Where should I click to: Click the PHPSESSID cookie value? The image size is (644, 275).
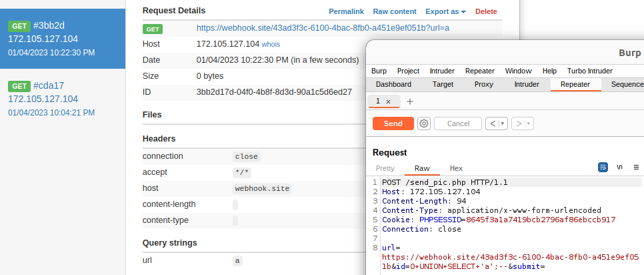pos(541,220)
